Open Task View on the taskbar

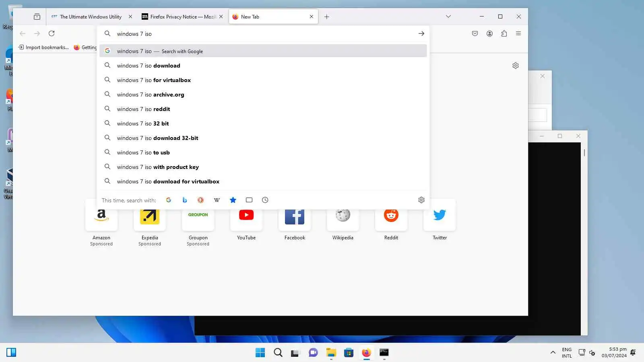[296, 353]
